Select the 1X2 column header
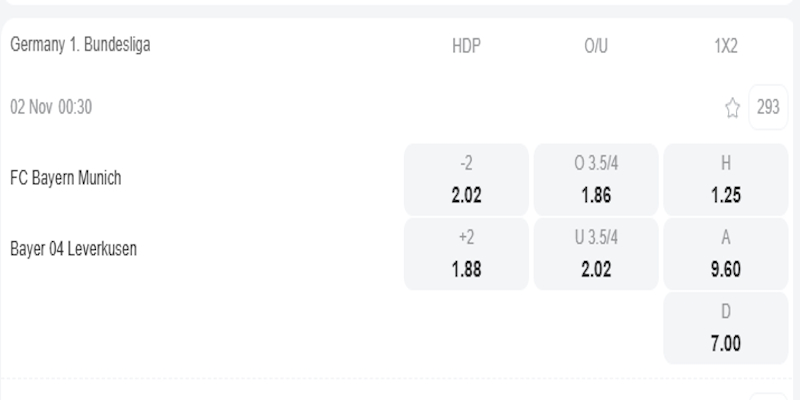 click(x=726, y=46)
